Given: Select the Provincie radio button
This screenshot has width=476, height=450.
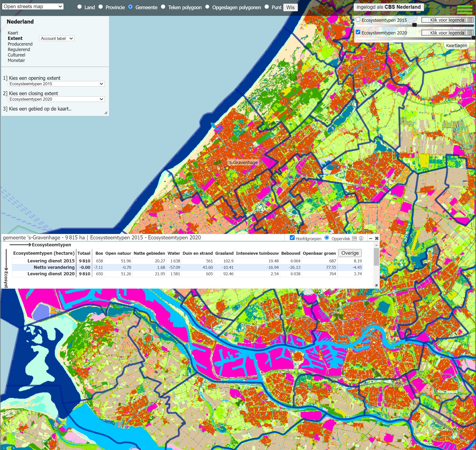Looking at the screenshot, I should (101, 7).
